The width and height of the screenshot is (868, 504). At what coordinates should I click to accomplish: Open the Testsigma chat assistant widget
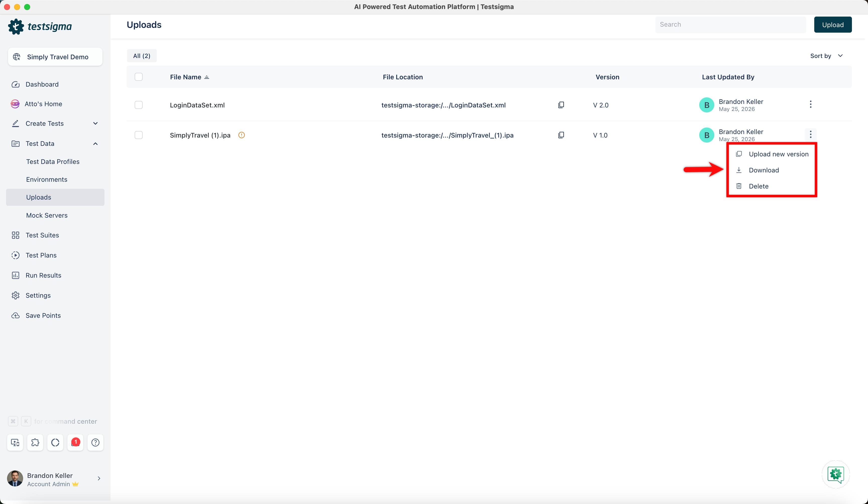(836, 474)
